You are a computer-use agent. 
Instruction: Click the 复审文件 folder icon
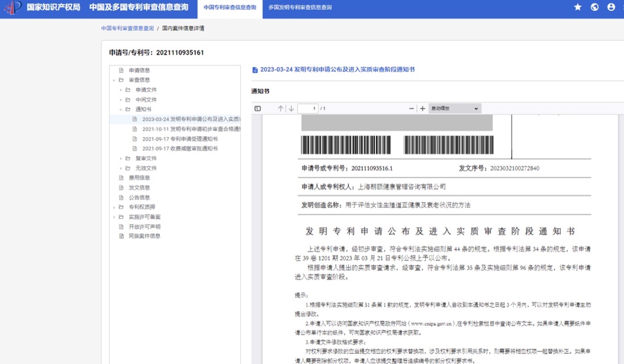tap(128, 159)
